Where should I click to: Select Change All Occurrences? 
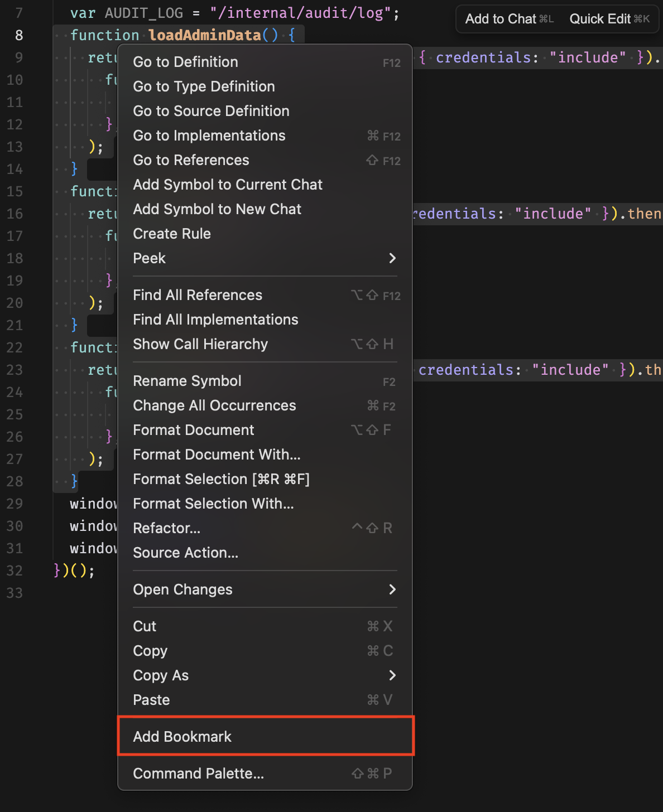click(265, 405)
